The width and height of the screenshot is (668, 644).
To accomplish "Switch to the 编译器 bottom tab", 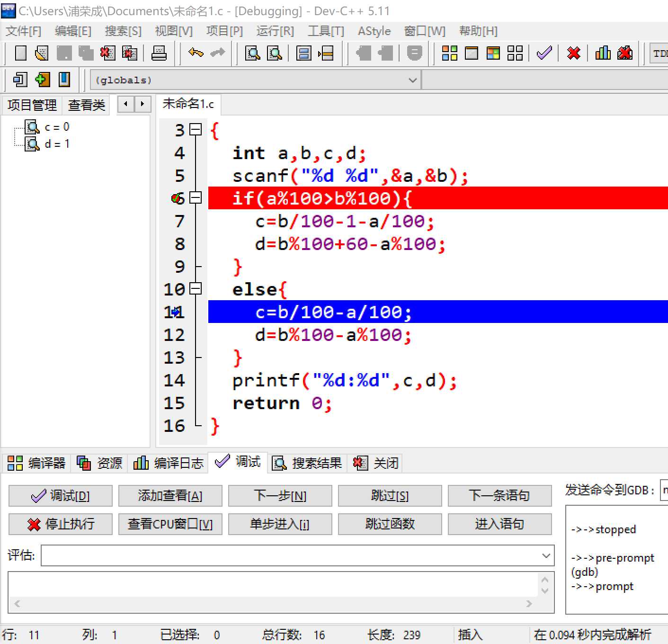I will point(36,463).
